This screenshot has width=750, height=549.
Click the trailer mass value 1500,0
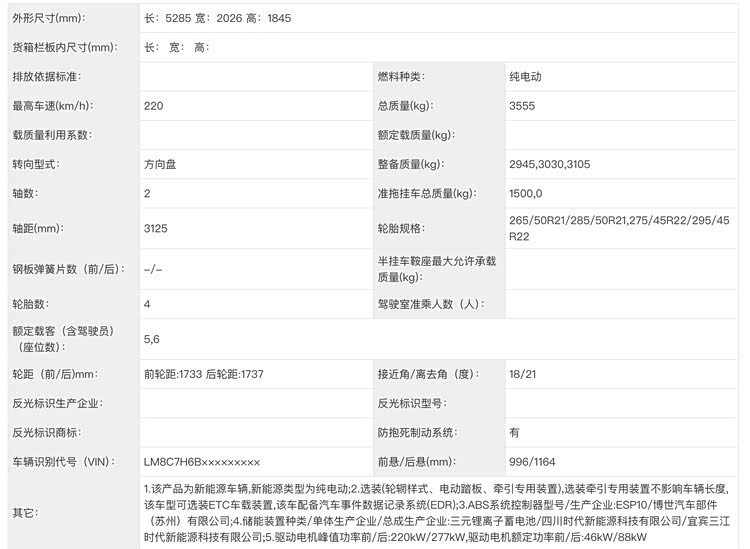pyautogui.click(x=525, y=193)
